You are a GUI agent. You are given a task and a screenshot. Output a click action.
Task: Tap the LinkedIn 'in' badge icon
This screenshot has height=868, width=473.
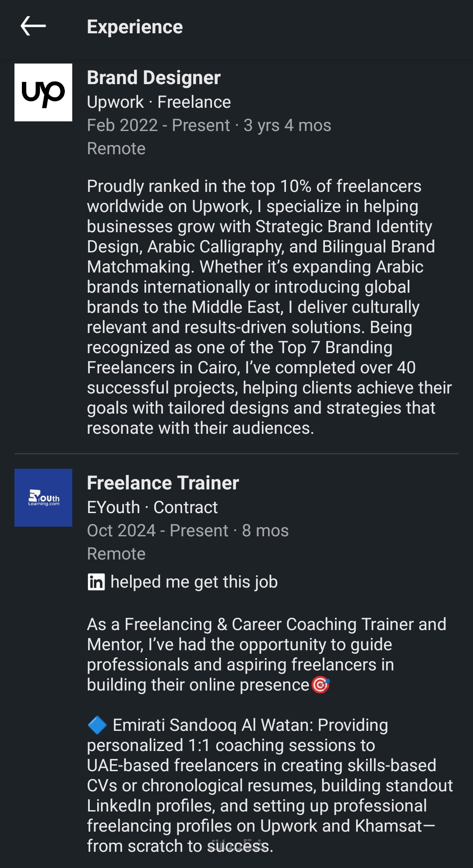96,582
